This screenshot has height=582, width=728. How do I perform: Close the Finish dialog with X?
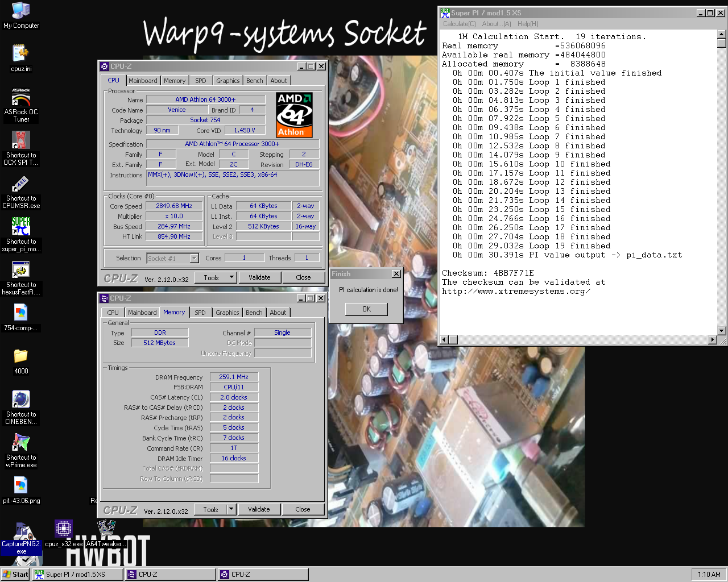[396, 274]
